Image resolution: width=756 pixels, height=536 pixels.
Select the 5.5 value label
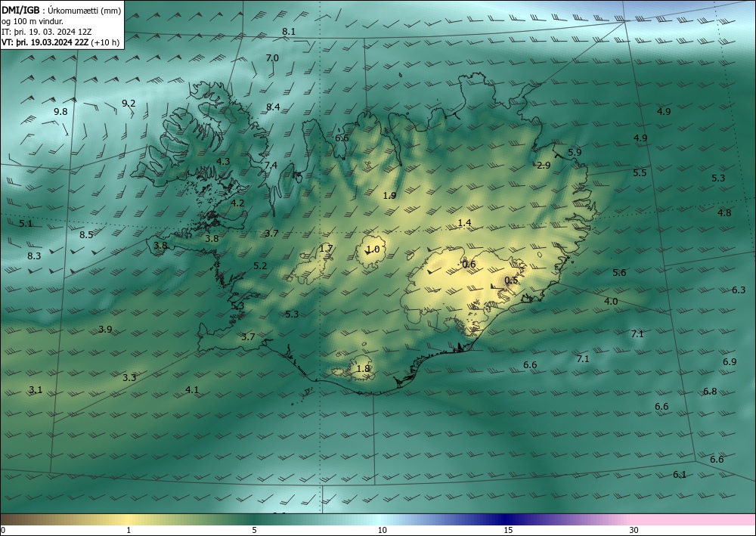click(640, 173)
